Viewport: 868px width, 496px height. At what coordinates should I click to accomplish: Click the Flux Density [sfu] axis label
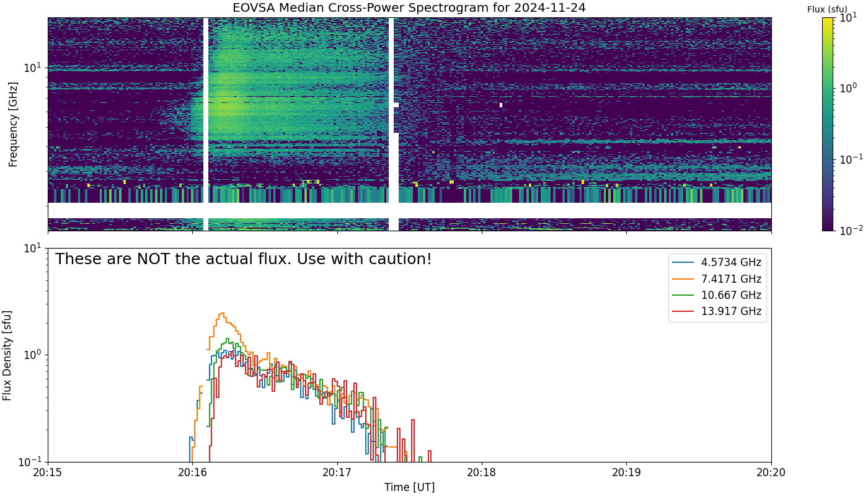[7, 355]
